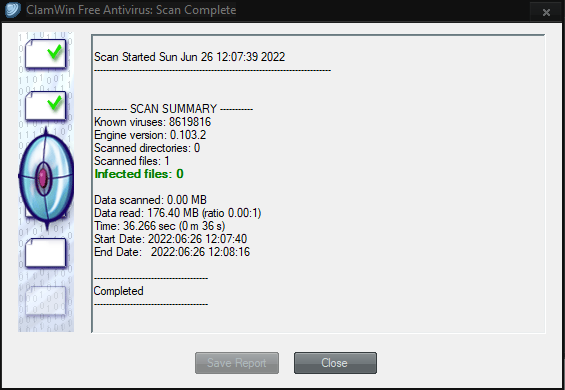
Task: Click the Known viruses count line
Action: [x=152, y=122]
